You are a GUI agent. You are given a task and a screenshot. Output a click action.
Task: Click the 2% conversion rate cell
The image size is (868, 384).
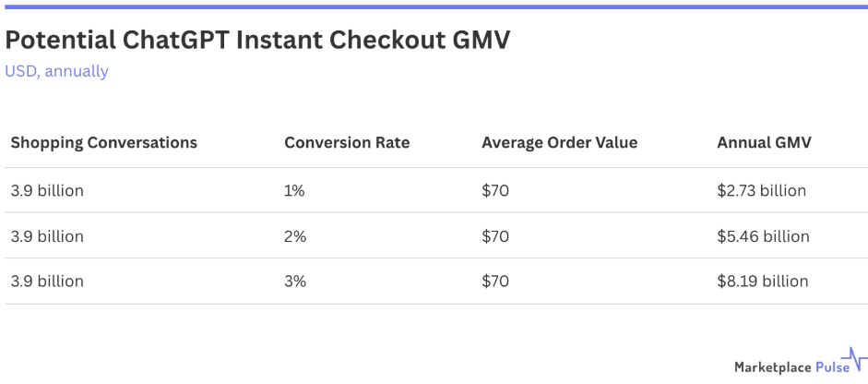pyautogui.click(x=295, y=236)
